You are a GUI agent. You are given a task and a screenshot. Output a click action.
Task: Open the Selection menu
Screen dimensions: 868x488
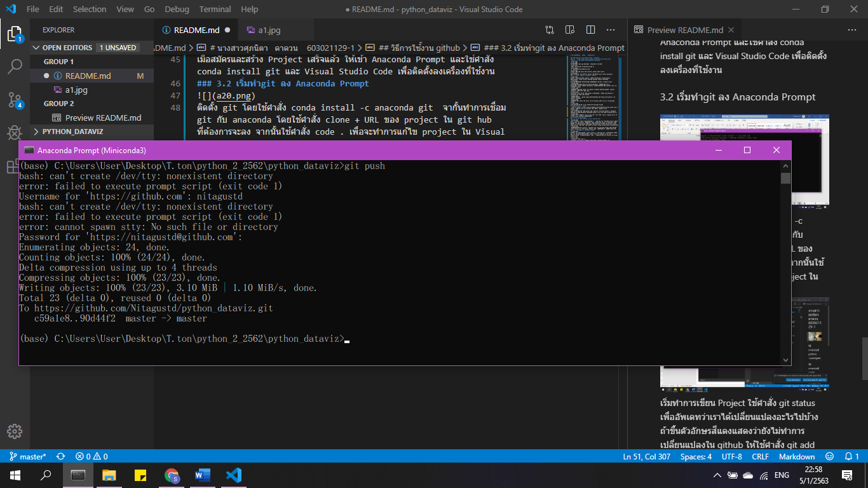(90, 9)
